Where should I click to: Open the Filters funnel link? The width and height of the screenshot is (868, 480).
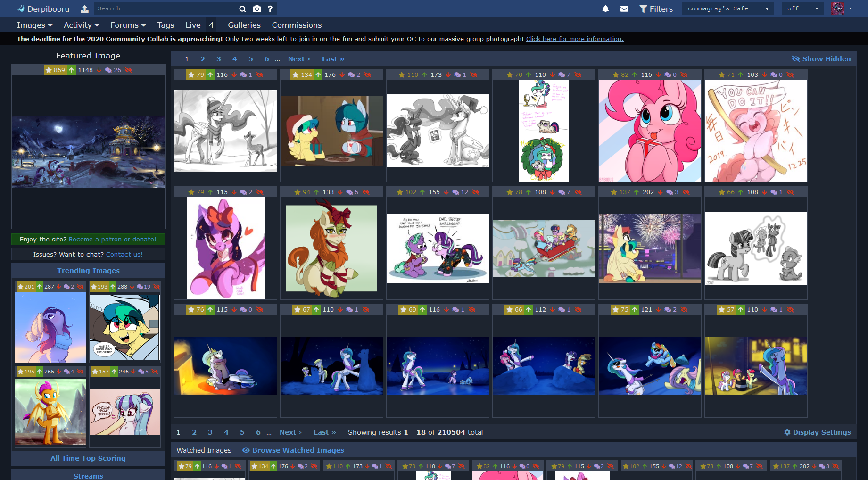click(656, 8)
